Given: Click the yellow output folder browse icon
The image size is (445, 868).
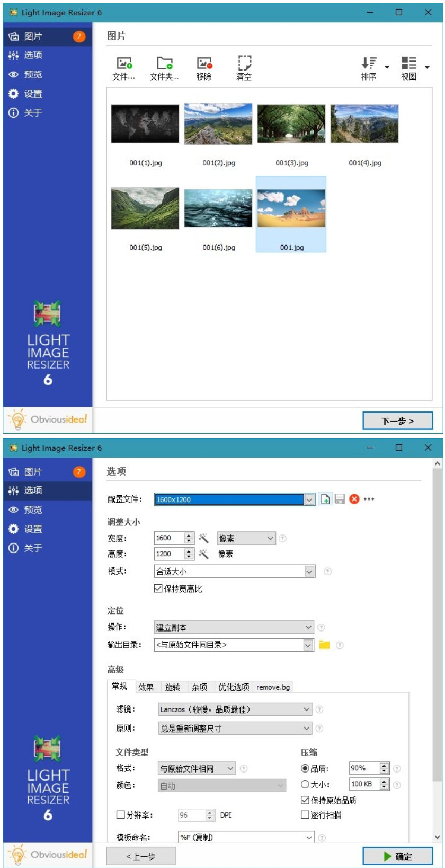Looking at the screenshot, I should (324, 645).
